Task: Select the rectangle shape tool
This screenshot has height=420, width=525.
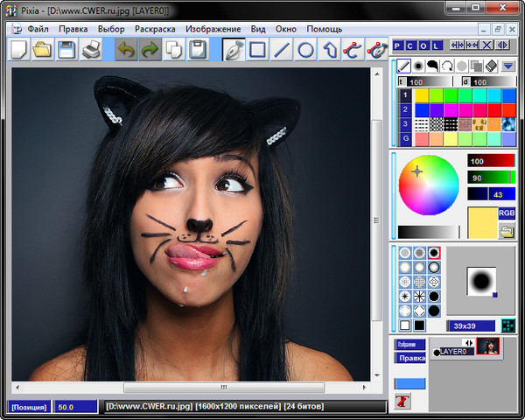Action: [257, 50]
